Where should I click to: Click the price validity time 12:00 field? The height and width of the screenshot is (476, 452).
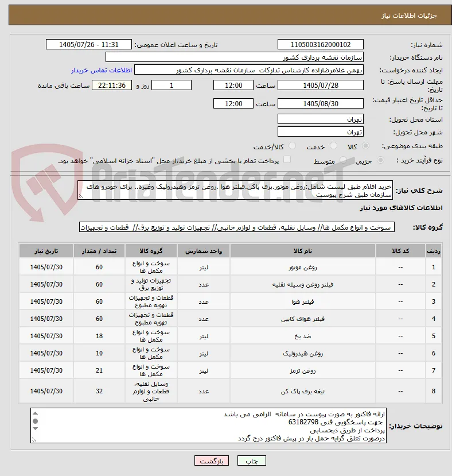coord(233,104)
